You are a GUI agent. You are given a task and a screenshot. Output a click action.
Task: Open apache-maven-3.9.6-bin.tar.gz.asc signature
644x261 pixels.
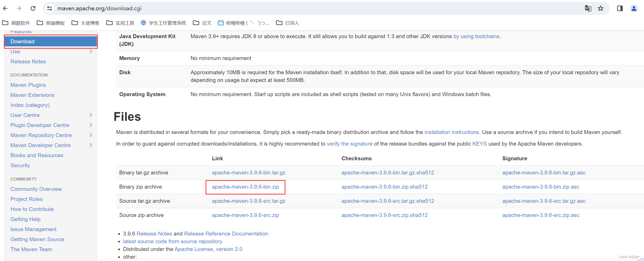pos(544,173)
